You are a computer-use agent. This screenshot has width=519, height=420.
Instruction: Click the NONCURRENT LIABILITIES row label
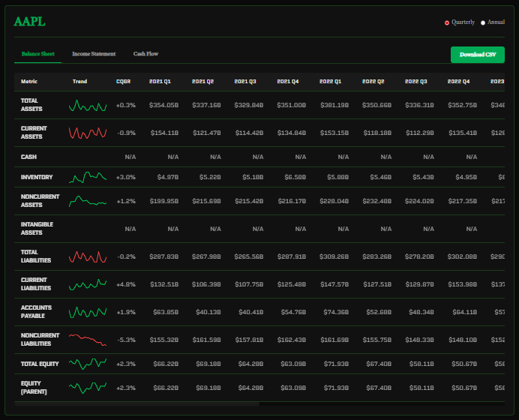coord(40,340)
